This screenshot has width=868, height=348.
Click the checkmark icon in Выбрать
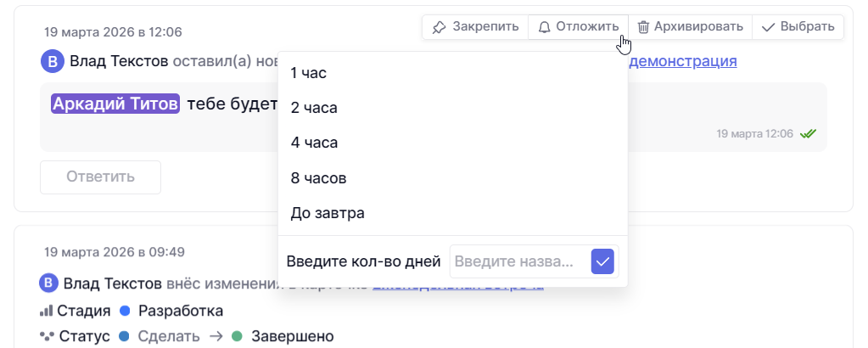(x=768, y=26)
